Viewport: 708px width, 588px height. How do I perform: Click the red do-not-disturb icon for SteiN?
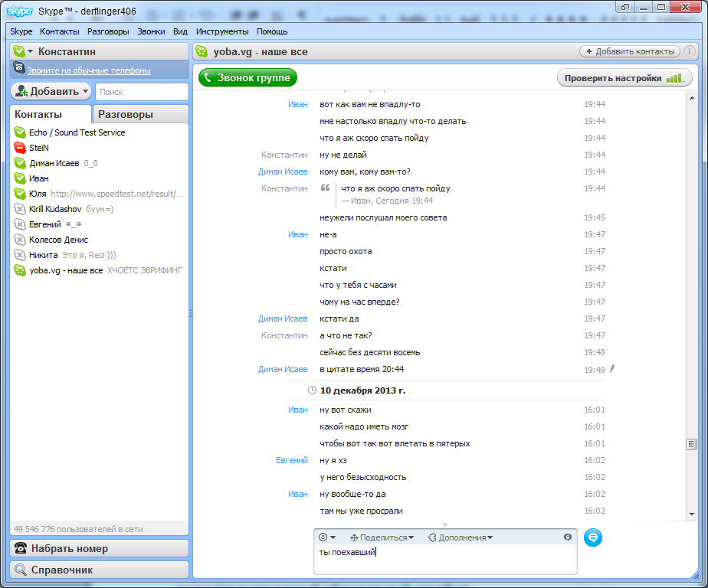point(20,148)
